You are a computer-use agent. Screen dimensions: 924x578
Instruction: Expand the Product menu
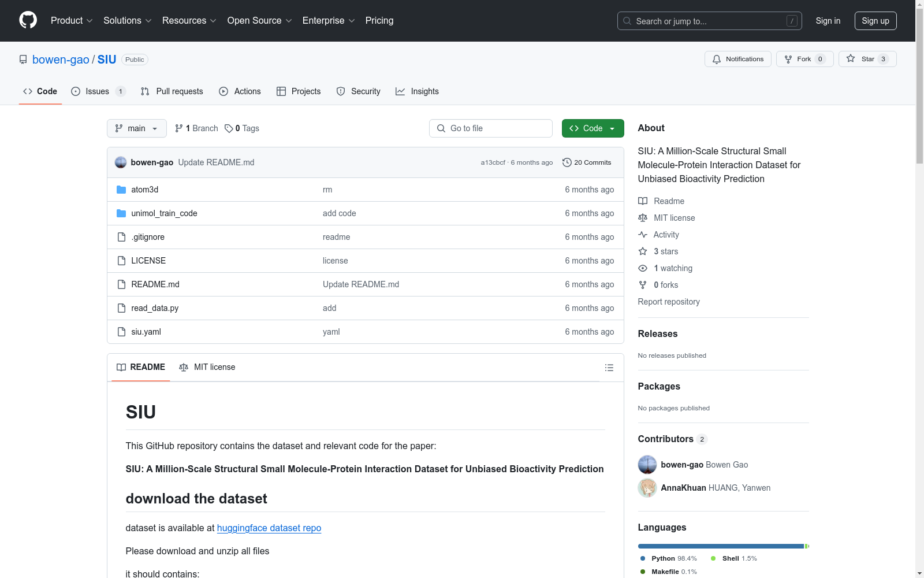(72, 21)
